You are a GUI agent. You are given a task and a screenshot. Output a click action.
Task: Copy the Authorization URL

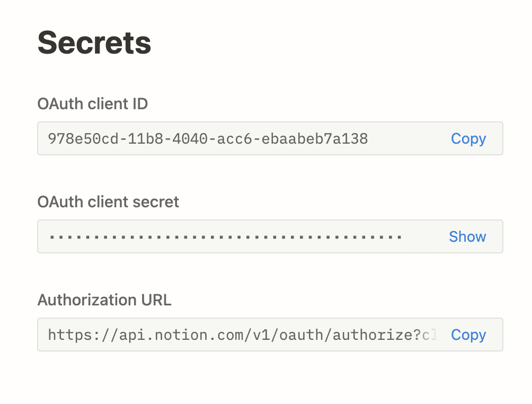468,335
